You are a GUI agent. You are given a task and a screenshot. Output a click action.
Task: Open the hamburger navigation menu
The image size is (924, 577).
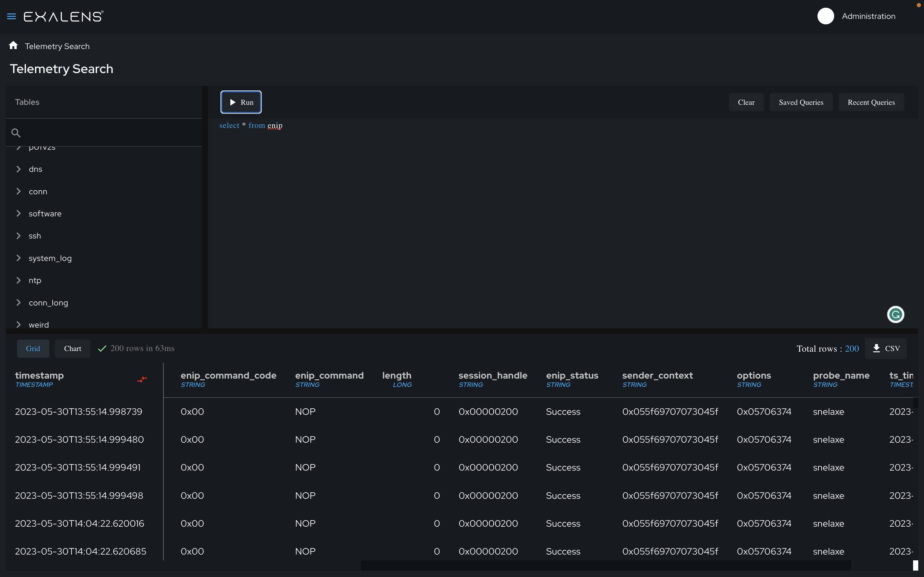(x=12, y=16)
